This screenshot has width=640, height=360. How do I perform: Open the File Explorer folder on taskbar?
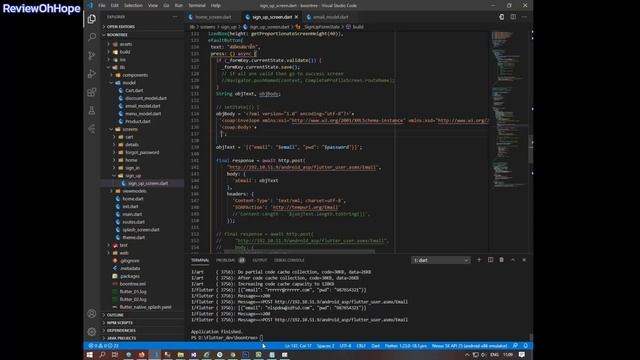[180, 355]
